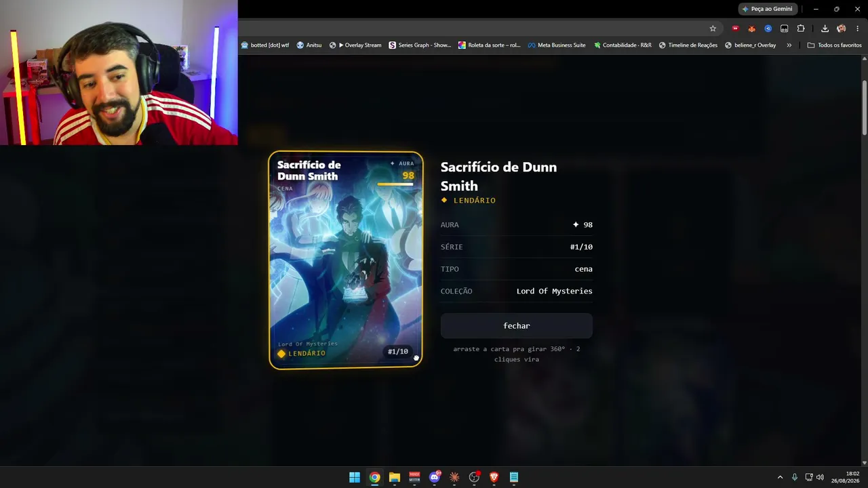This screenshot has width=868, height=488.
Task: Open the Notepad app in taskbar
Action: tap(514, 477)
